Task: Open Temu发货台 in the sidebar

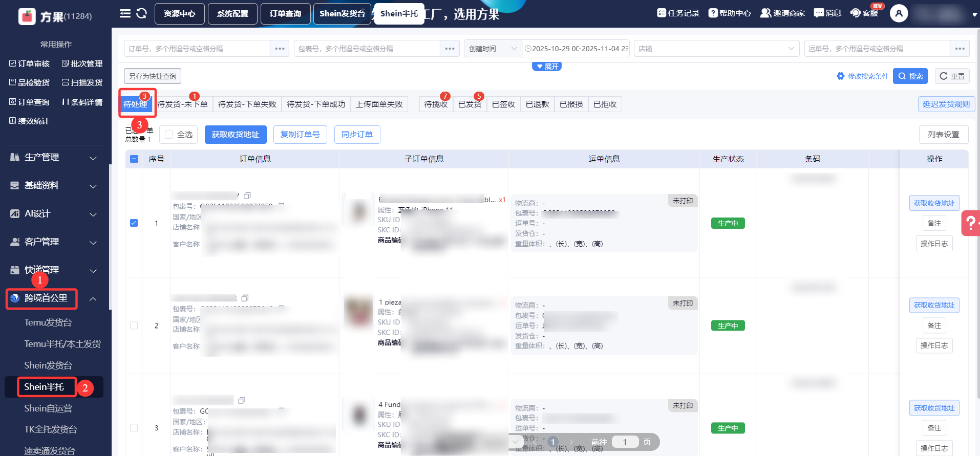Action: 48,322
